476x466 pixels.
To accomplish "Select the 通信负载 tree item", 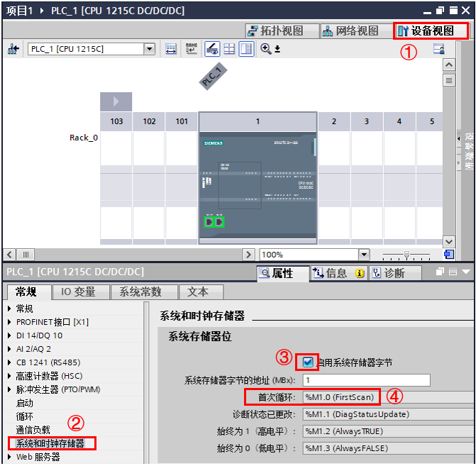I will click(33, 430).
